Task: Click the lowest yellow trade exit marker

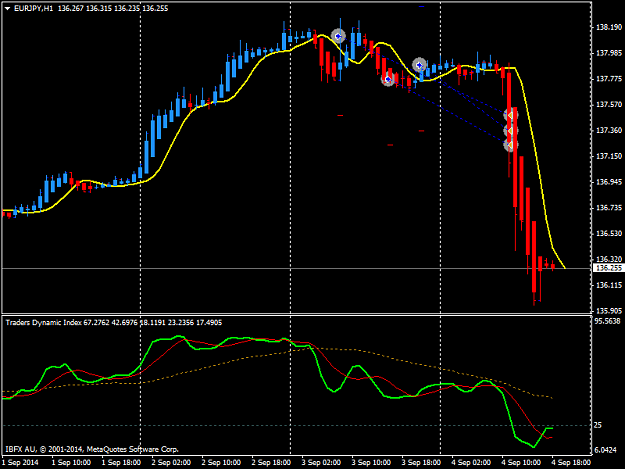Action: pyautogui.click(x=511, y=145)
